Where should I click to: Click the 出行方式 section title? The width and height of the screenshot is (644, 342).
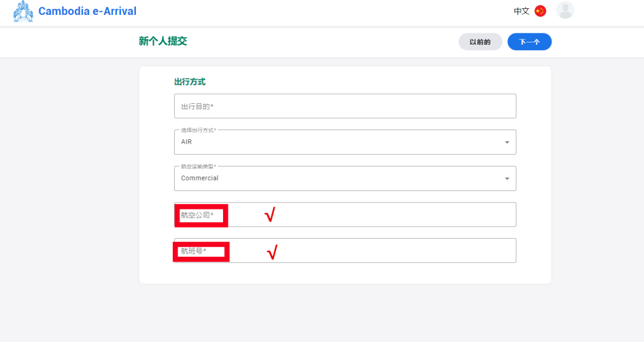[x=190, y=82]
